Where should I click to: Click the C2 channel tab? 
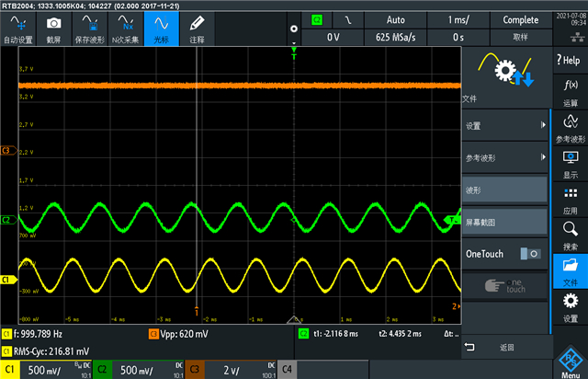[x=102, y=370]
